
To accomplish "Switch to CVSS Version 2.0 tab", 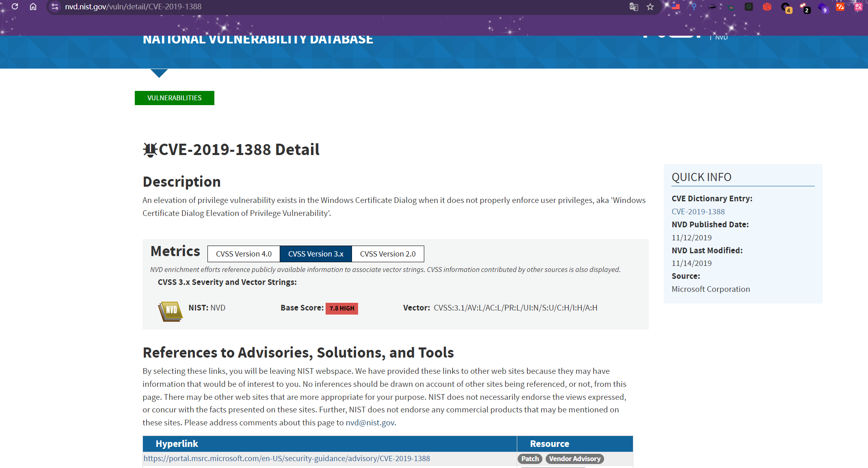I will 388,254.
